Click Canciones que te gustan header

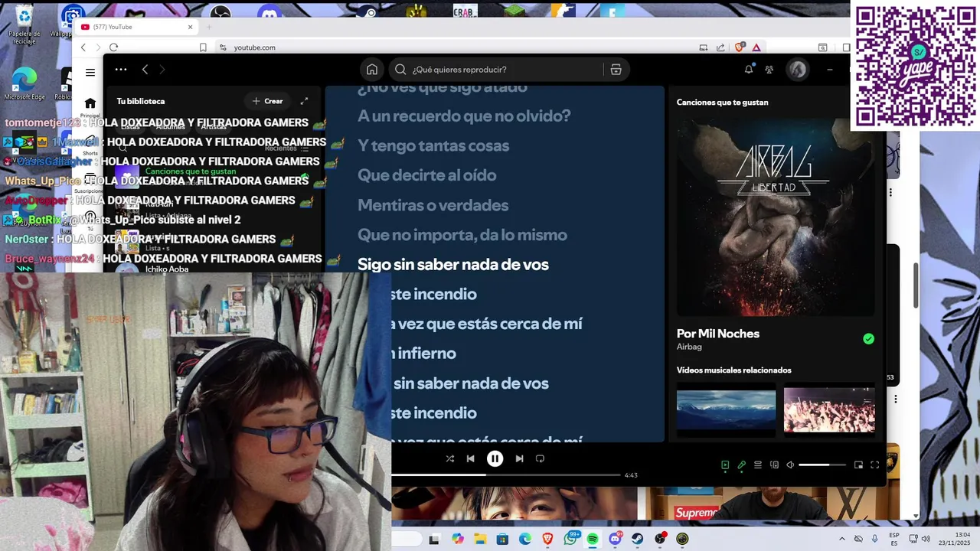click(723, 103)
